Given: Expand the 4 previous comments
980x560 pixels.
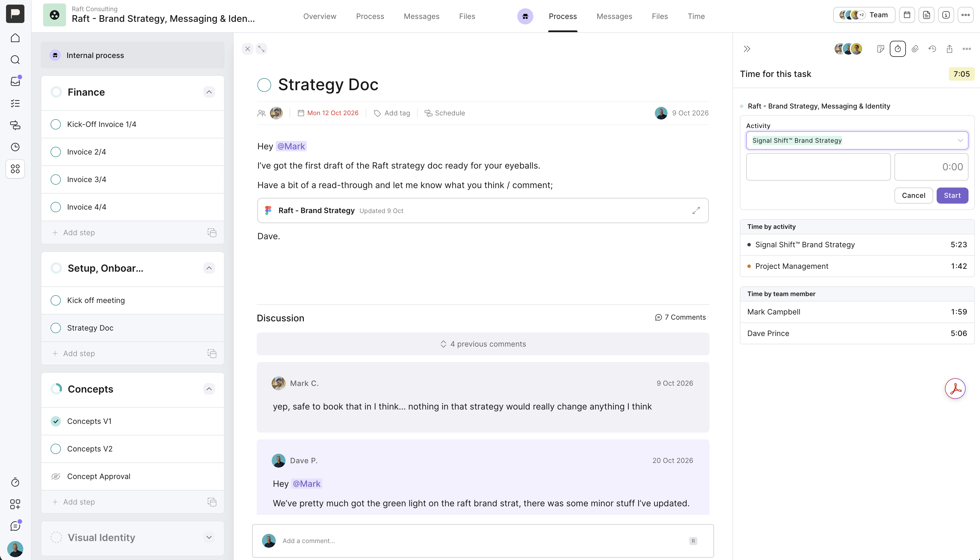Looking at the screenshot, I should tap(483, 344).
